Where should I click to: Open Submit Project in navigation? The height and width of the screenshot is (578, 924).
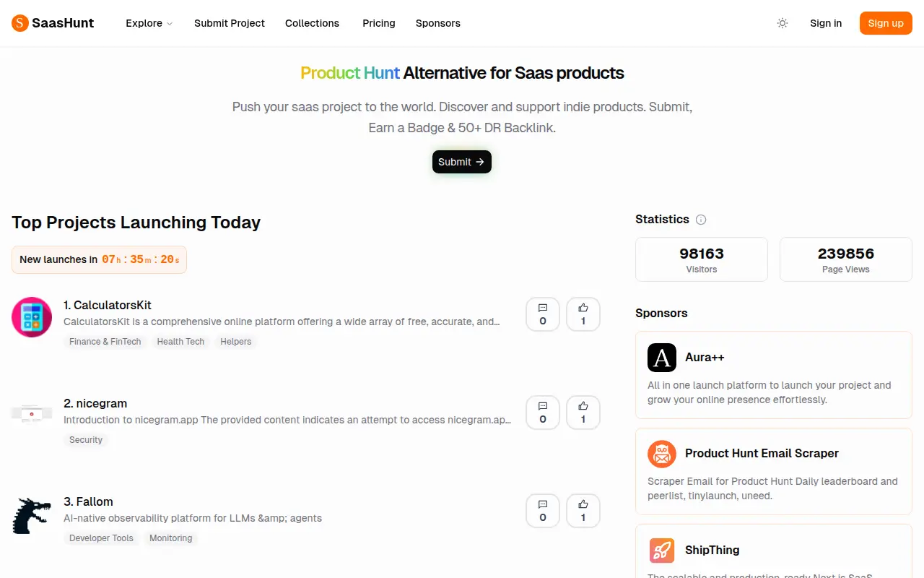[230, 23]
